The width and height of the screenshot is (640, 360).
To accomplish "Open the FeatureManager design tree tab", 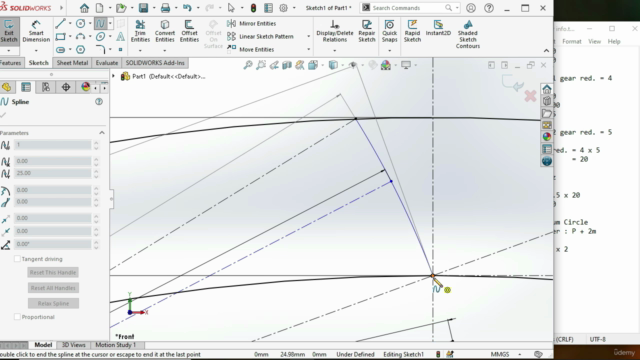I will (7, 87).
